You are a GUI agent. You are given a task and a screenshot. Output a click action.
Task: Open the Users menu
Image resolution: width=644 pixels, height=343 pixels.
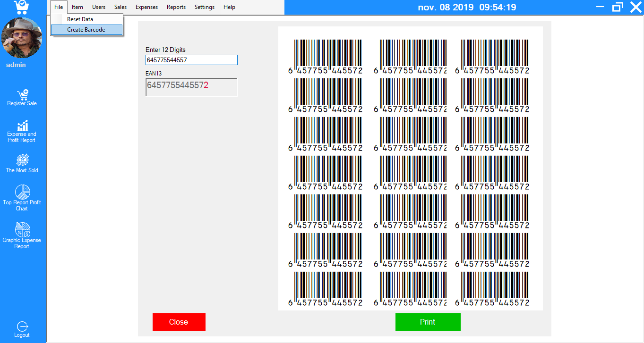(x=98, y=7)
